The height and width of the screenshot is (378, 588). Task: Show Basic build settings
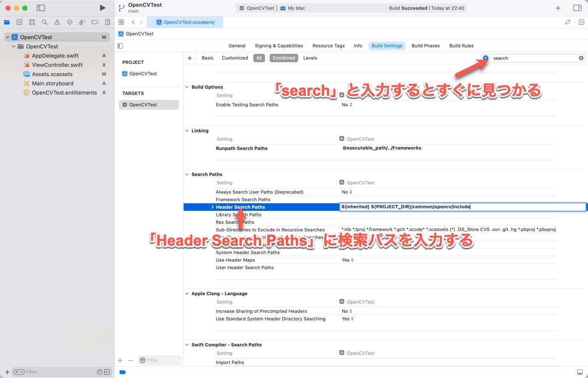207,58
